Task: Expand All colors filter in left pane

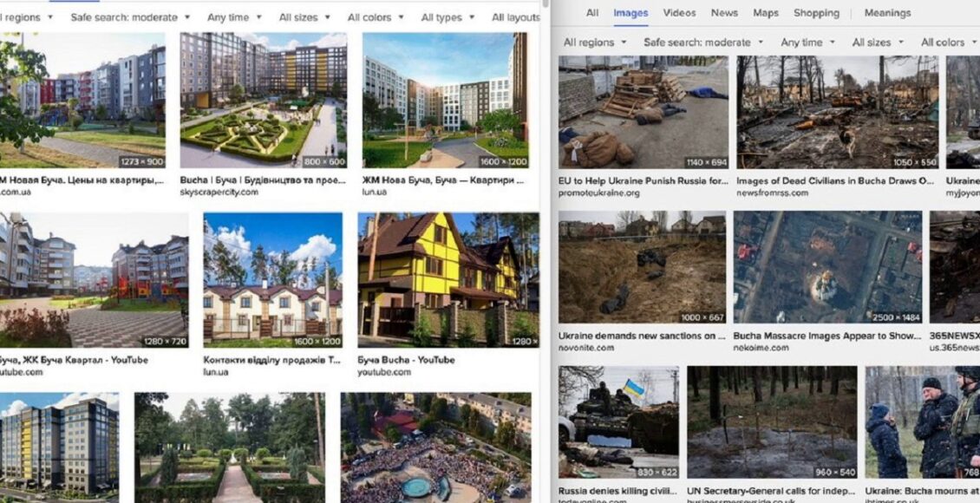Action: tap(376, 17)
